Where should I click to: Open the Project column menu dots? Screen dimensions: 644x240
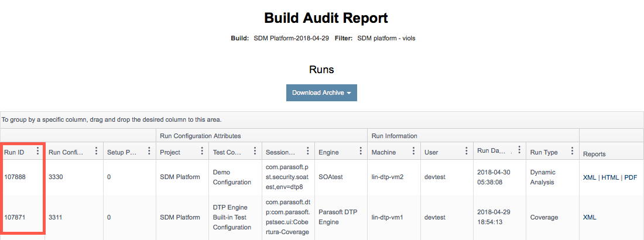[x=202, y=151]
